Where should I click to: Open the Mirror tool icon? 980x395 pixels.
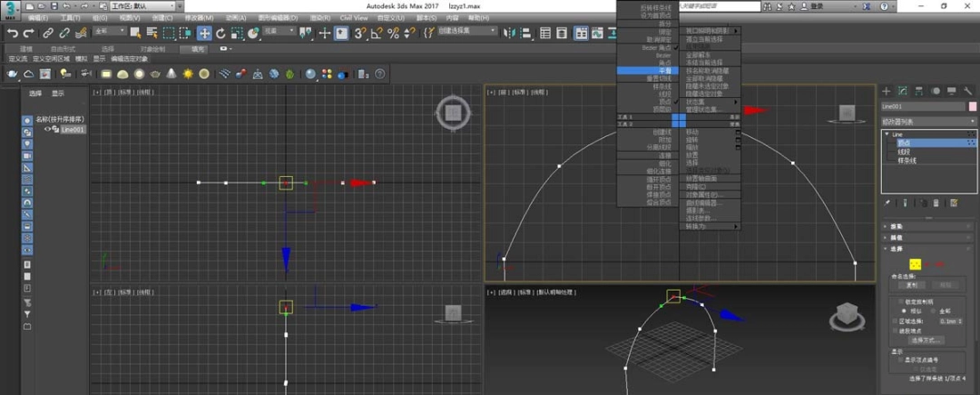pos(509,33)
